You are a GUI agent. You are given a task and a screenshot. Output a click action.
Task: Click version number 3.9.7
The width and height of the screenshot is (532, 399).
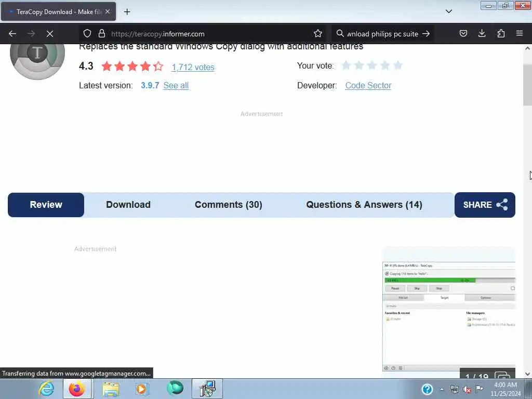pos(150,86)
